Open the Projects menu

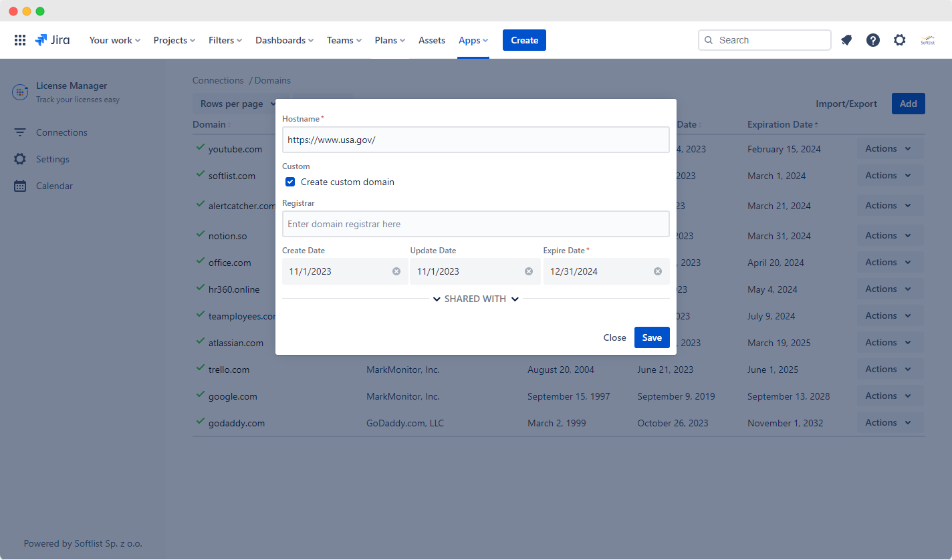tap(174, 40)
